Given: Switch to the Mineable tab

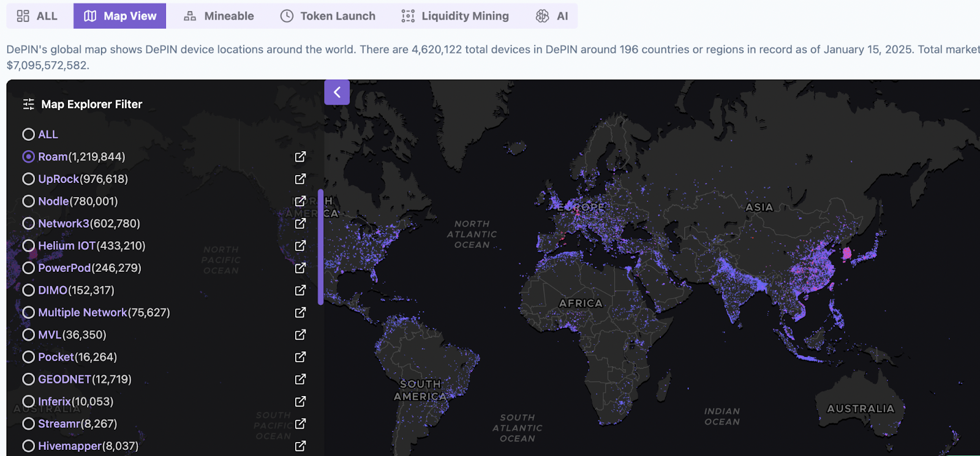Looking at the screenshot, I should 219,16.
